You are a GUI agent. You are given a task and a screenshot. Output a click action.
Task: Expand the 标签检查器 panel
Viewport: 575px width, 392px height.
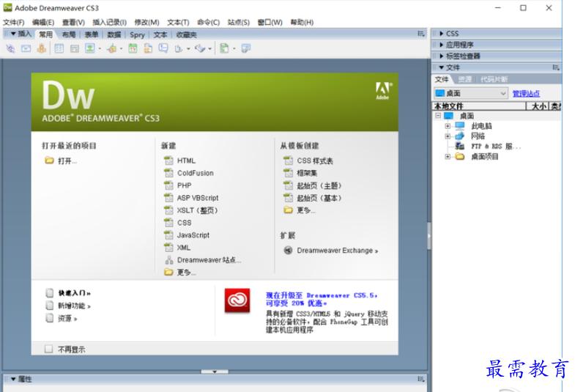tap(442, 56)
